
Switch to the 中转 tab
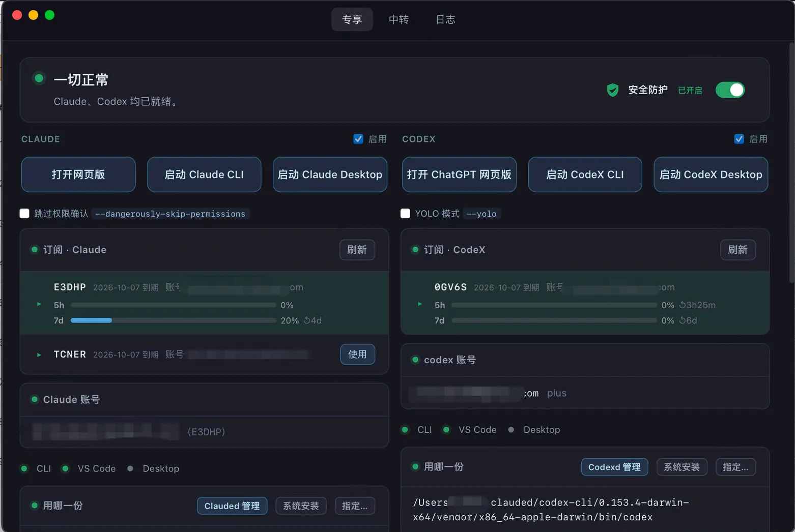399,19
